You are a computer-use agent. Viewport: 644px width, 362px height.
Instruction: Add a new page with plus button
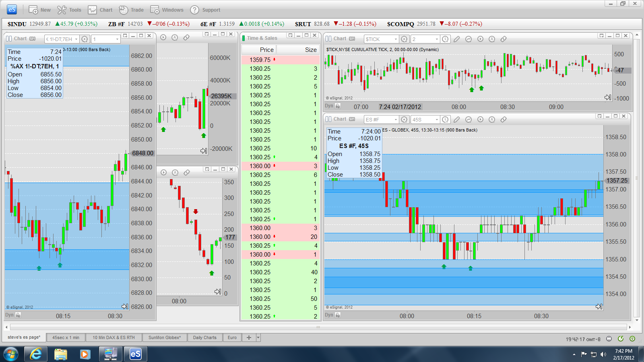[249, 337]
